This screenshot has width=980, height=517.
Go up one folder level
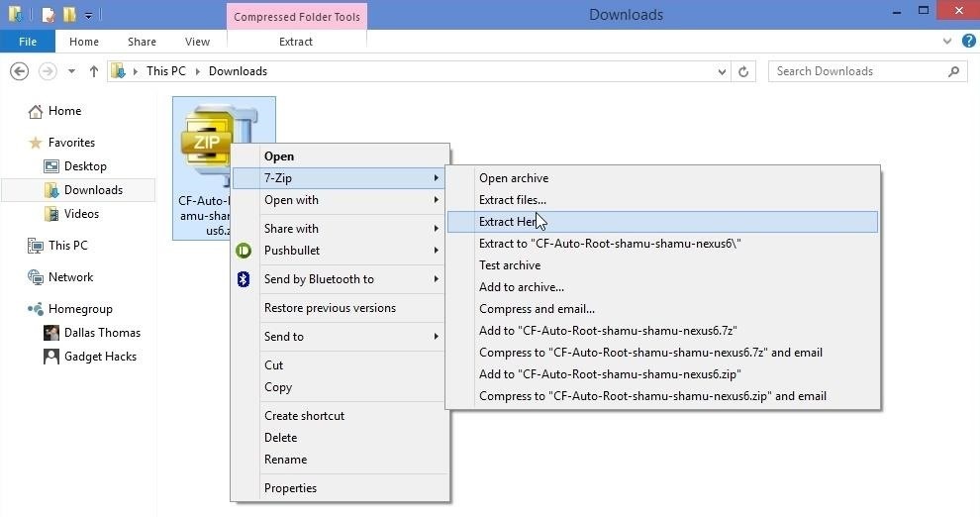click(x=94, y=71)
